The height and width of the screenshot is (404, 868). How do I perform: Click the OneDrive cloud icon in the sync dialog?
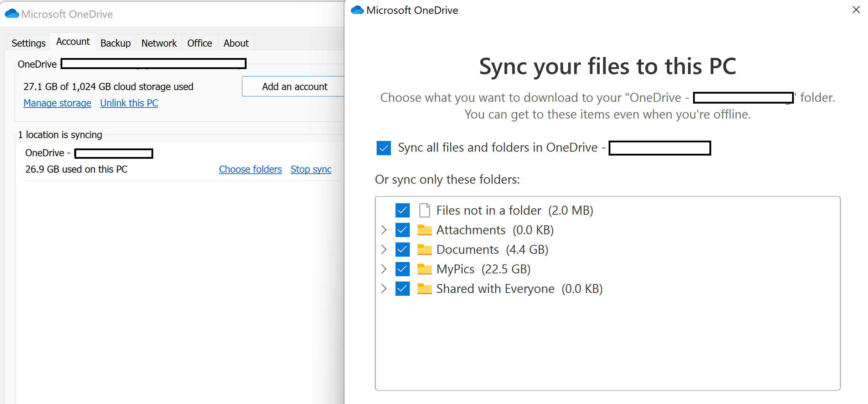click(x=357, y=10)
